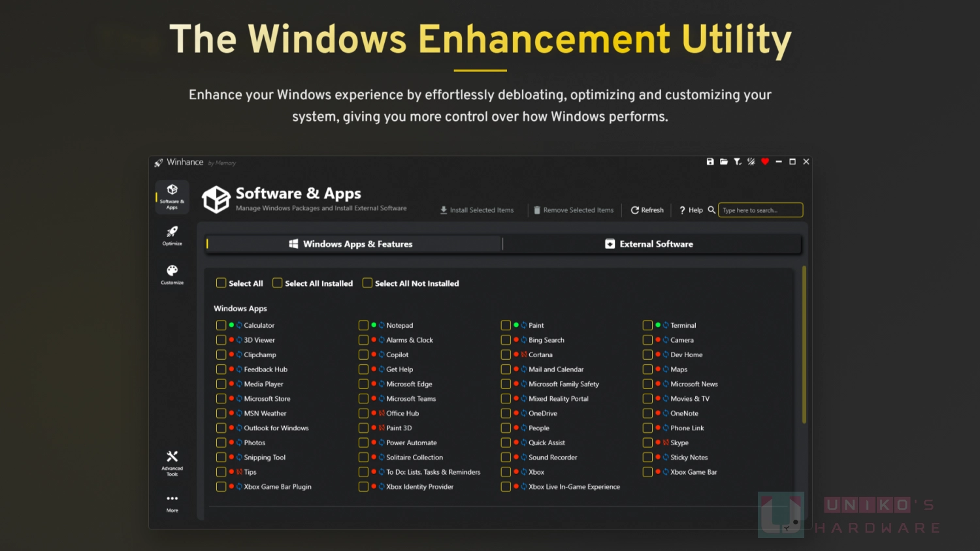Click the 'MSN Weather' label

tap(265, 413)
